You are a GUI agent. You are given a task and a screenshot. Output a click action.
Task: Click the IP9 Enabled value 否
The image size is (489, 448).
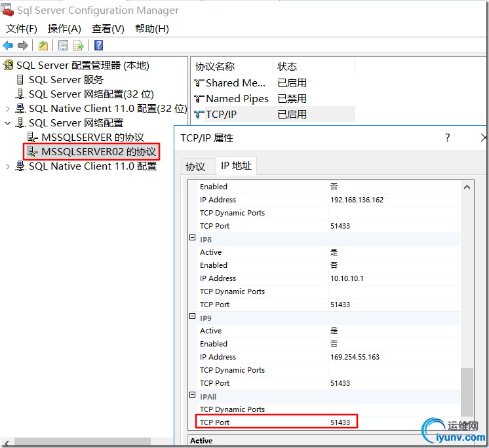pyautogui.click(x=334, y=344)
